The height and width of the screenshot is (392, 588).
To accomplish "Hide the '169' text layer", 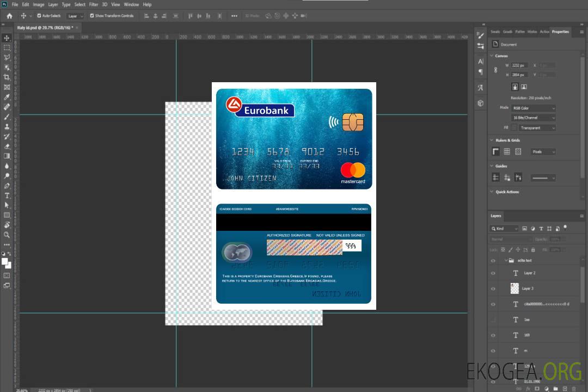I will point(493,335).
